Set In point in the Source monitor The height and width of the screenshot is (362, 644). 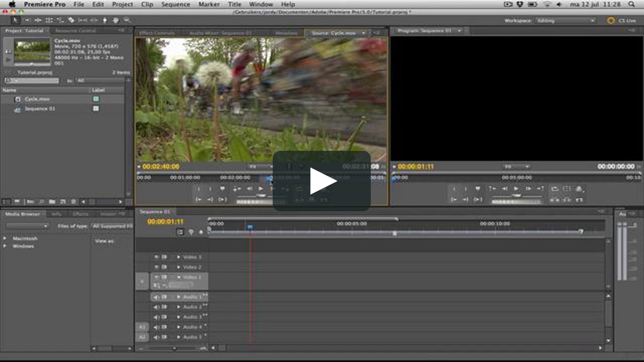198,189
